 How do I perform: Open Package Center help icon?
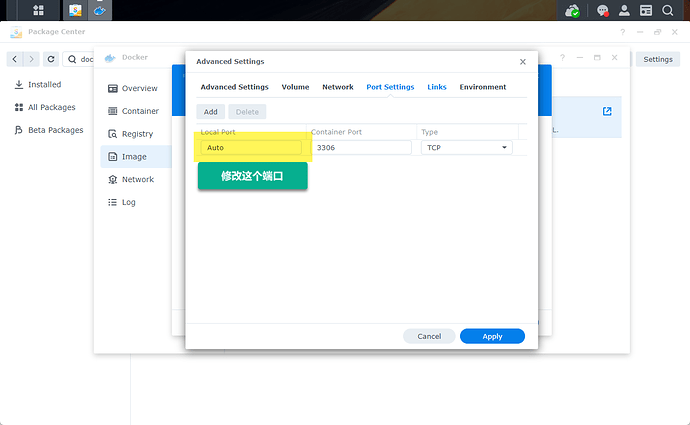tap(623, 32)
